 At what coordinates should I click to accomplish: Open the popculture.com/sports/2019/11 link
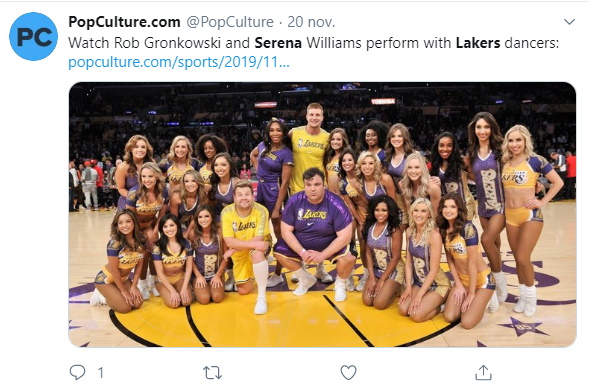(x=179, y=62)
